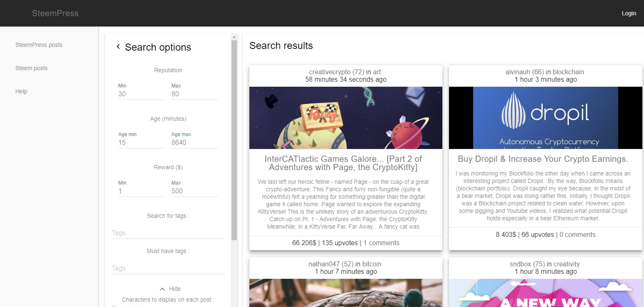Click the Age min input
The width and height of the screenshot is (644, 307).
click(141, 143)
